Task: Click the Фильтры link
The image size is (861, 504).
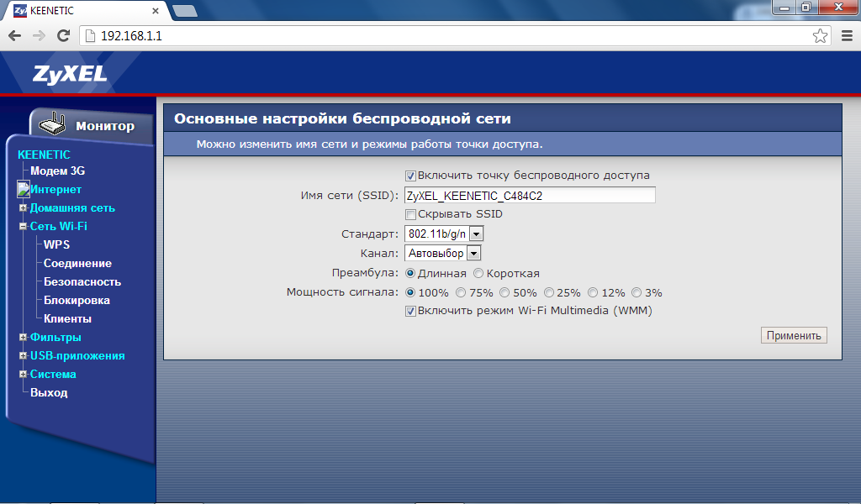Action: click(x=55, y=338)
